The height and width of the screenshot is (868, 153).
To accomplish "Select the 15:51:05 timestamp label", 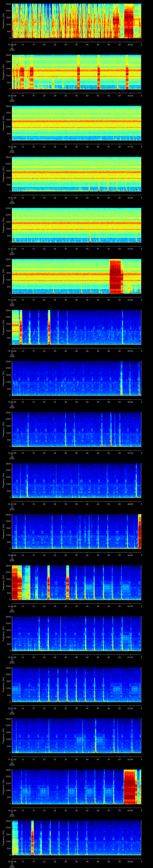I will click(12, 708).
